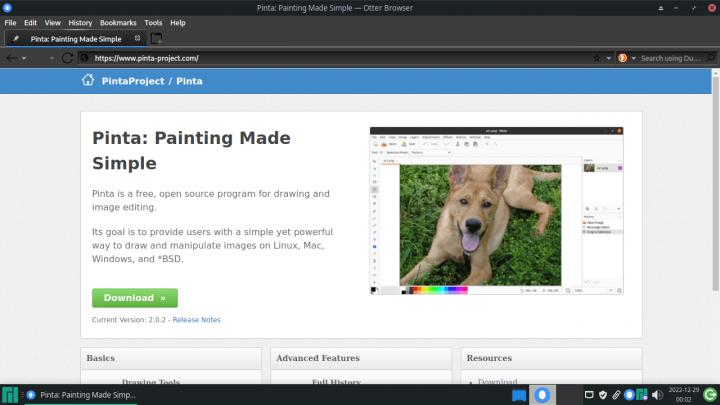Screen dimensions: 720x405
Task: Click the home icon beside PintaProject
Action: tap(88, 80)
